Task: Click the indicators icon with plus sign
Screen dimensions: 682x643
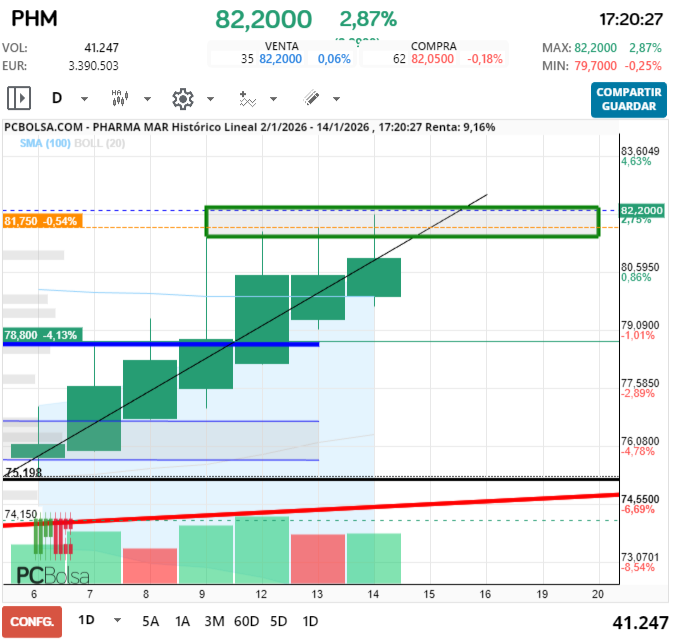Action: 247,98
